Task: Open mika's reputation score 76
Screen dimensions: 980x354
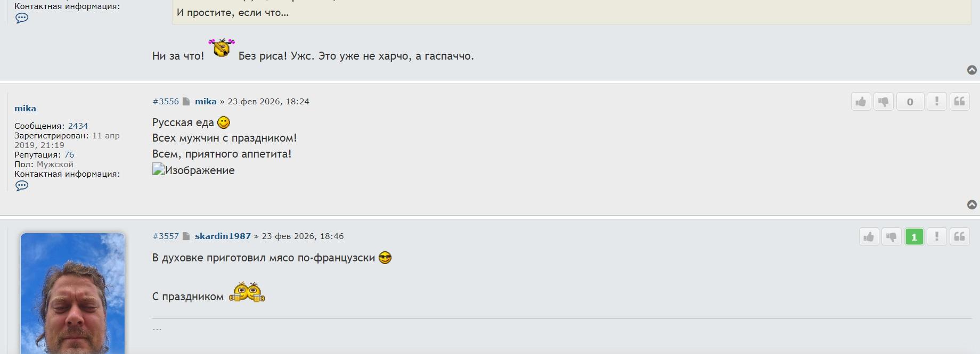Action: click(69, 155)
